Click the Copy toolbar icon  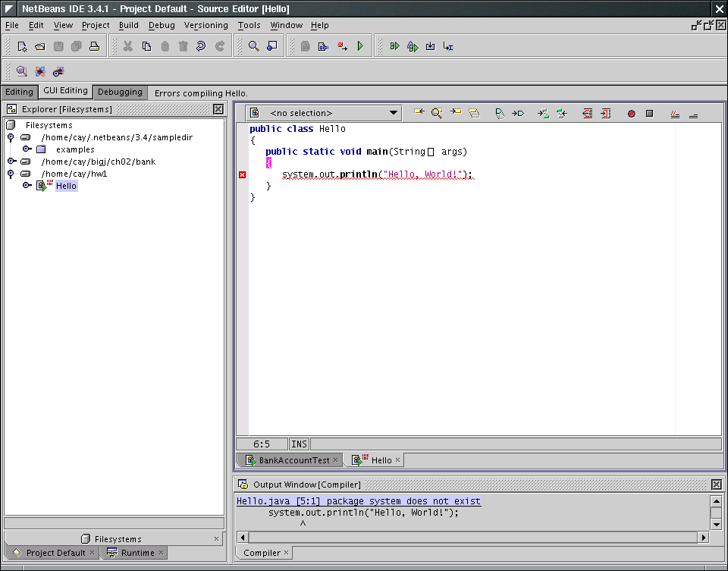click(x=146, y=46)
